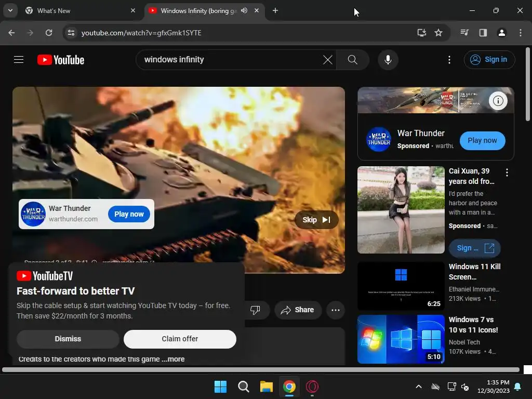The image size is (532, 399).
Task: Select the Windows Infinity YouTube tab
Action: coord(198,11)
